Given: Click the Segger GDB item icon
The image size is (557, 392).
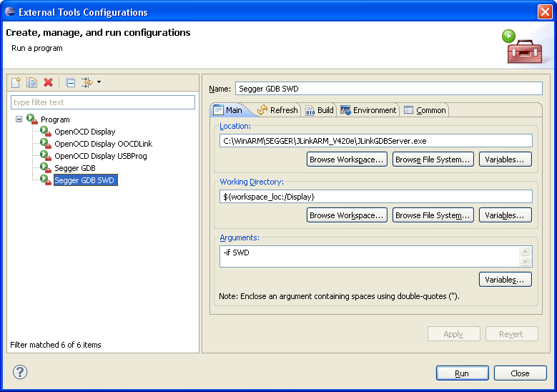Looking at the screenshot, I should coord(46,167).
